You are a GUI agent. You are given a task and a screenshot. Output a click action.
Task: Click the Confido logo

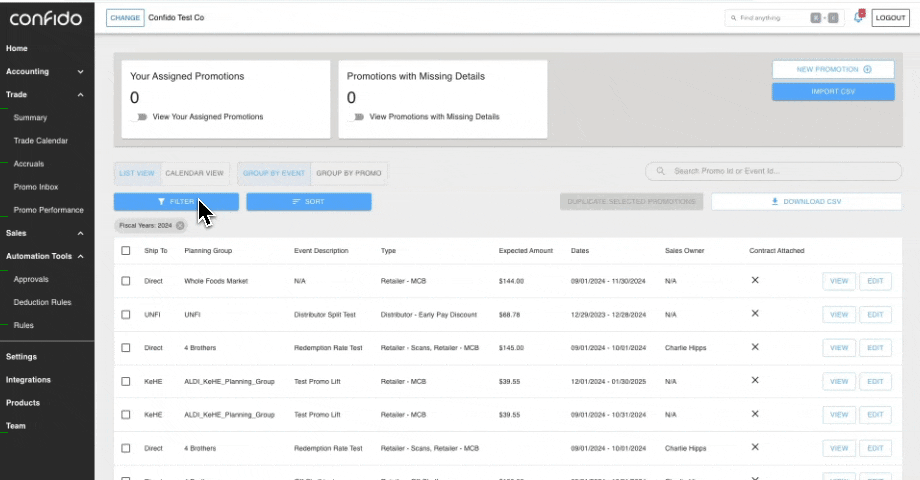pos(46,19)
